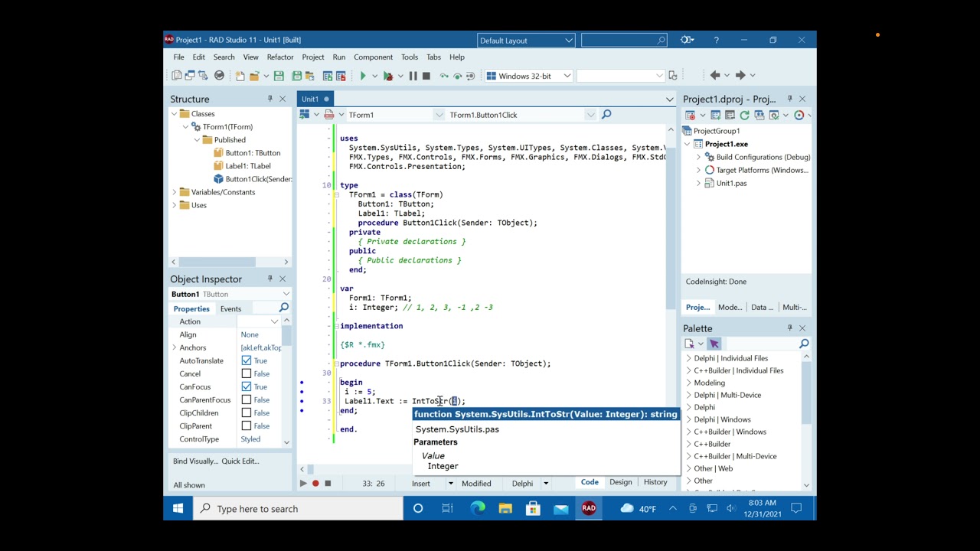Click the New Items icon in toolbar
The image size is (980, 551).
(240, 76)
